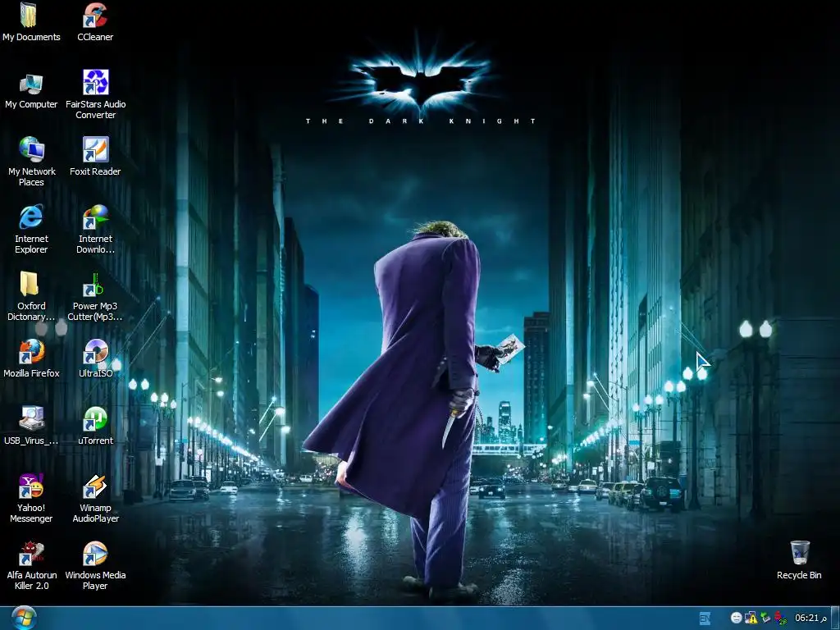Select the Recycle Bin icon
This screenshot has height=630, width=840.
(799, 553)
